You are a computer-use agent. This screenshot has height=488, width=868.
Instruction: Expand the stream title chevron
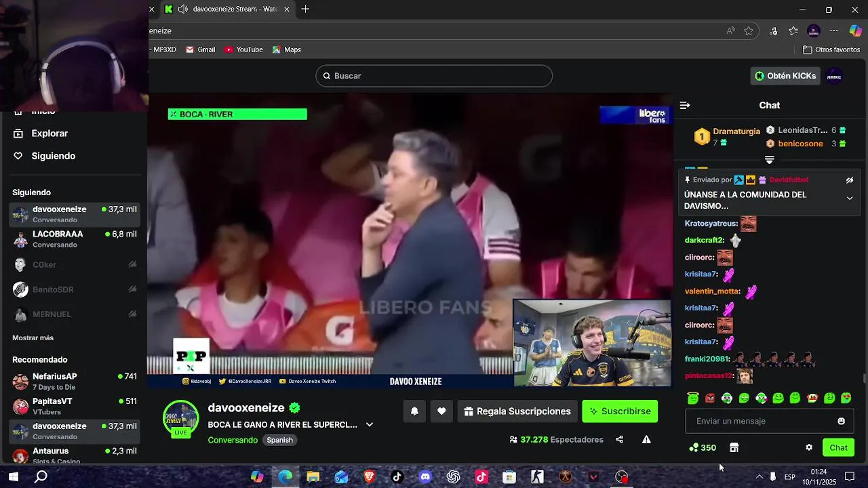370,425
